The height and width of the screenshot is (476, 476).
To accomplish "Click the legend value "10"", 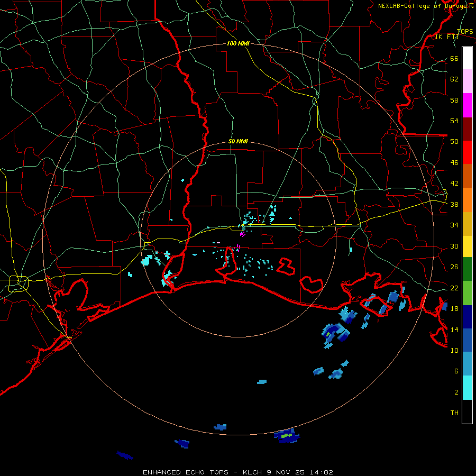I will tap(454, 351).
